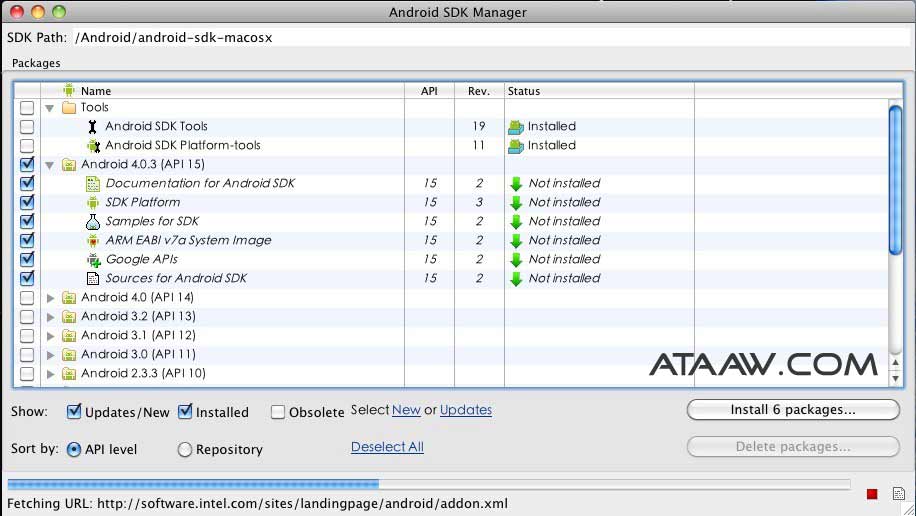Click the scrollbar down arrow
This screenshot has height=516, width=916.
pyautogui.click(x=896, y=378)
